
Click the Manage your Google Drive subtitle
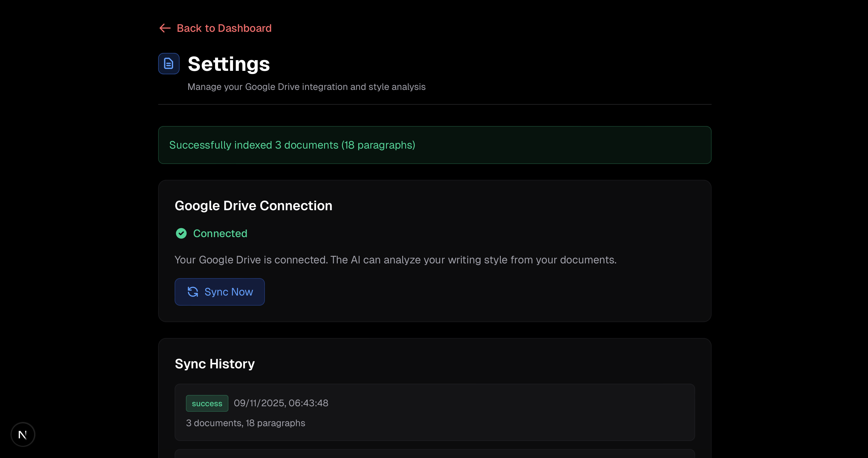[x=306, y=87]
